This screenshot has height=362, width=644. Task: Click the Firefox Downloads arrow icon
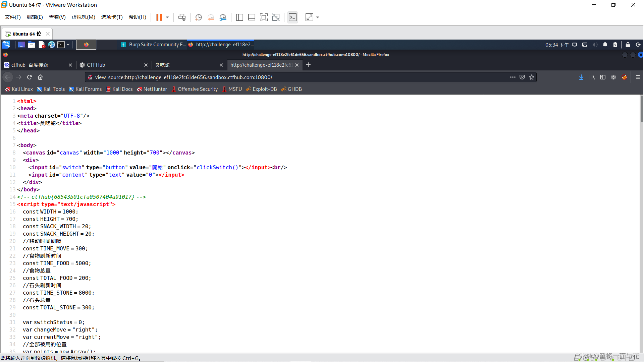[x=581, y=77]
